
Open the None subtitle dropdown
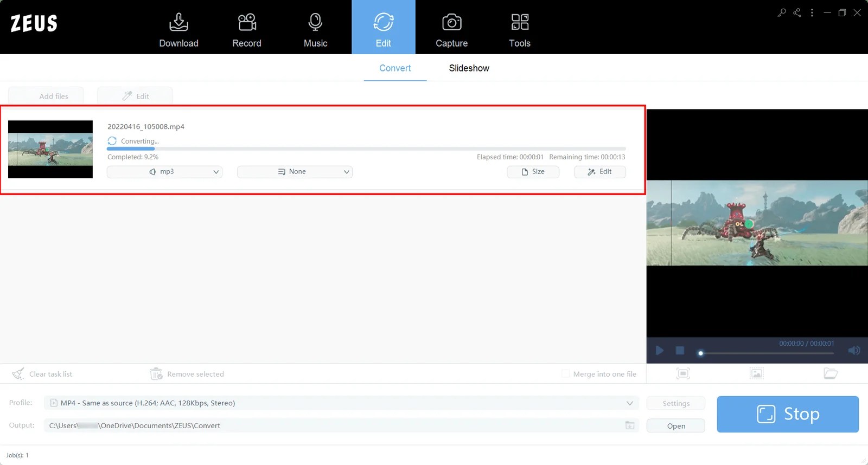[x=295, y=172]
